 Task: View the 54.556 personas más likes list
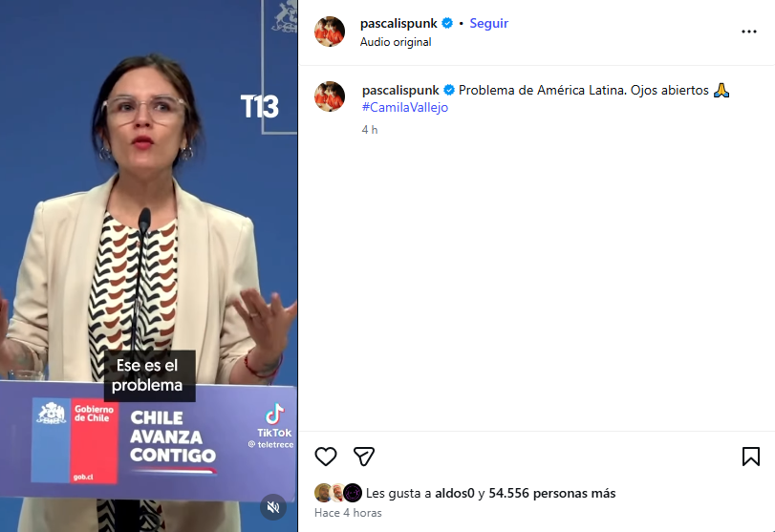[x=552, y=493]
